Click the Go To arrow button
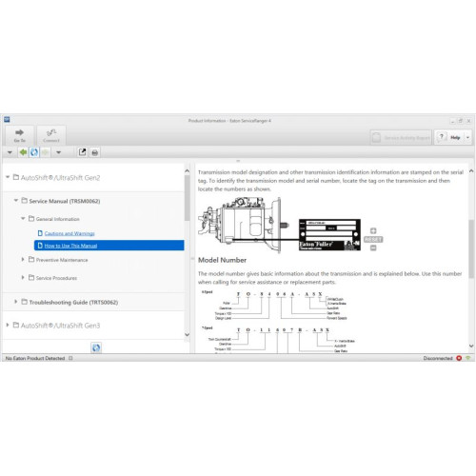 [19, 135]
